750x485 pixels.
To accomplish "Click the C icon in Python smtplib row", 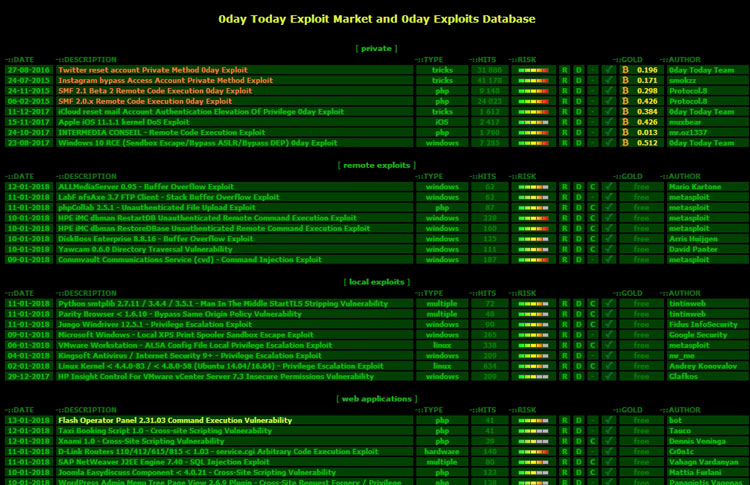I will [593, 303].
